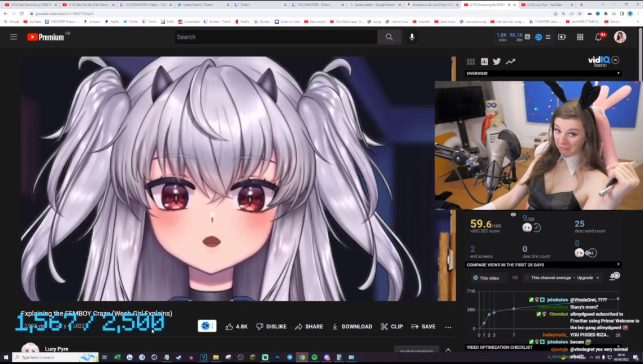
Task: Open File Explorer from the Windows taskbar
Action: point(216,357)
